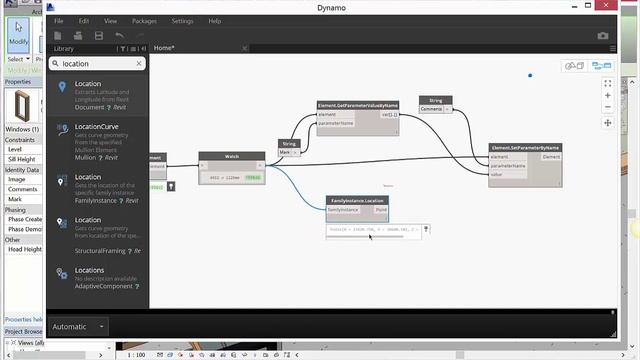Click the LocationCurve result icon
The height and width of the screenshot is (360, 640).
62,130
